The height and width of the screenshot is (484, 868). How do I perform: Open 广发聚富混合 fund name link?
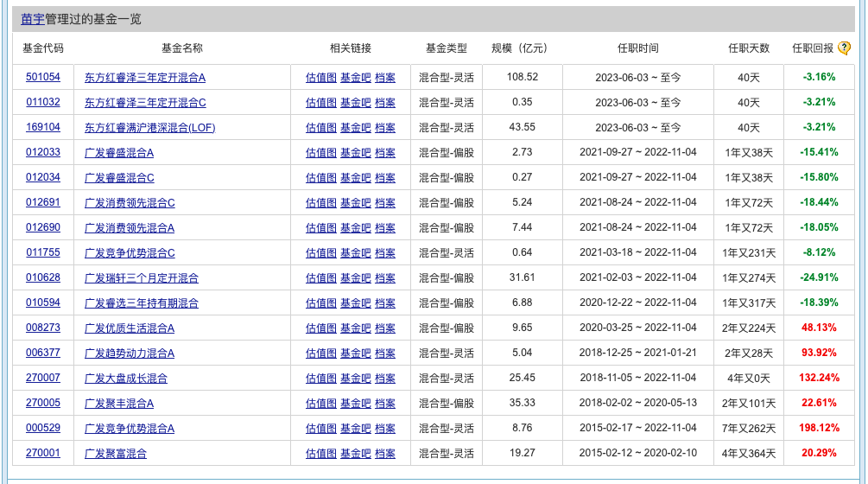click(x=116, y=453)
